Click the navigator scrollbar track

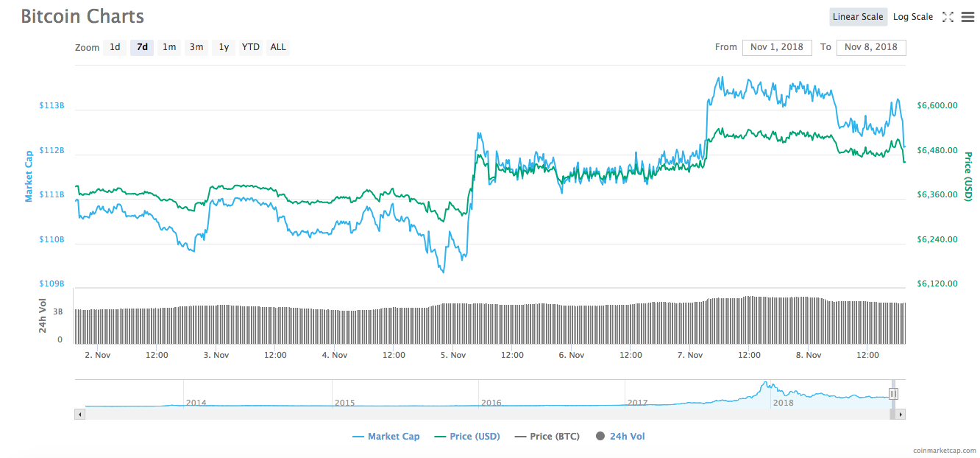pyautogui.click(x=486, y=415)
